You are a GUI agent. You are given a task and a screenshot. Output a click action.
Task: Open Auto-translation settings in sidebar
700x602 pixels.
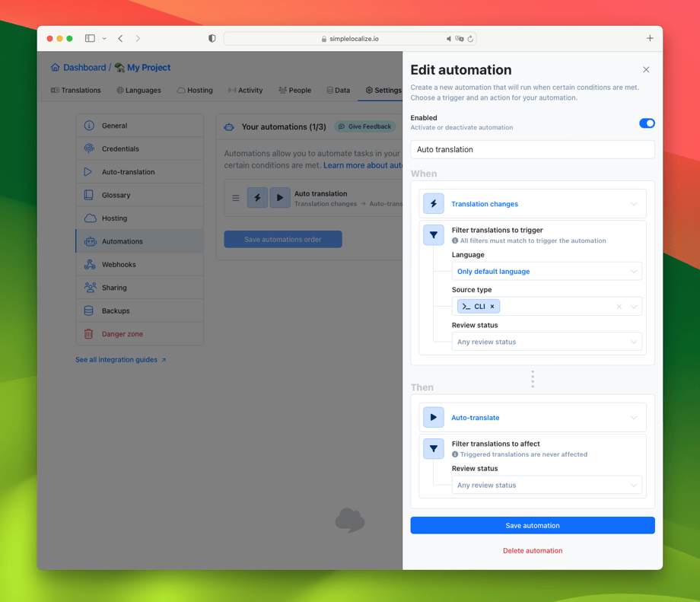pyautogui.click(x=140, y=172)
